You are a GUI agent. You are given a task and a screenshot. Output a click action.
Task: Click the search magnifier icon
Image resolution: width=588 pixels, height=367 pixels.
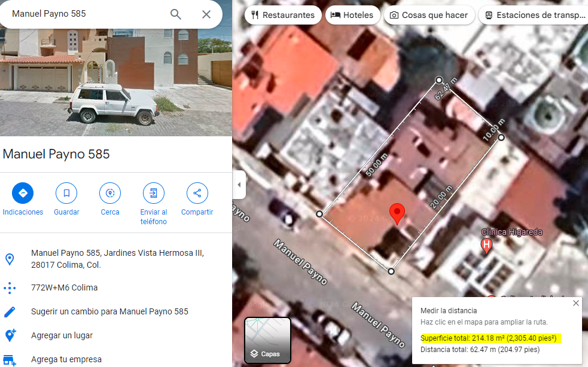coord(175,14)
